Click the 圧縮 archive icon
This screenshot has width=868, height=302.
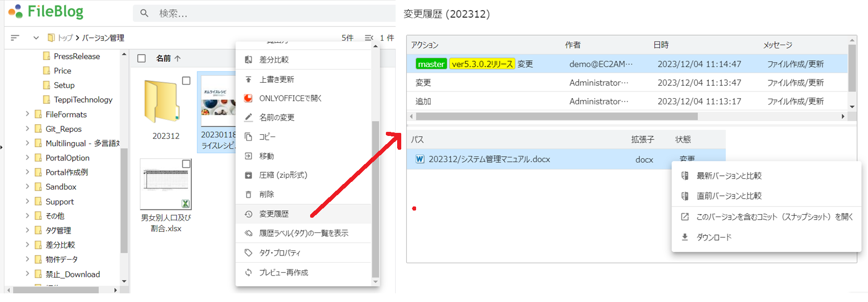coord(248,175)
